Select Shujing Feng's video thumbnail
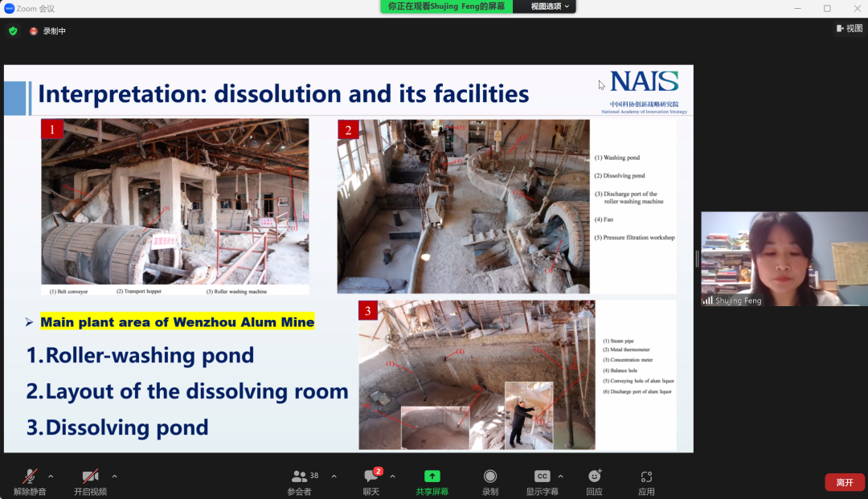Screen dimensions: 868x499 pyautogui.click(x=784, y=259)
